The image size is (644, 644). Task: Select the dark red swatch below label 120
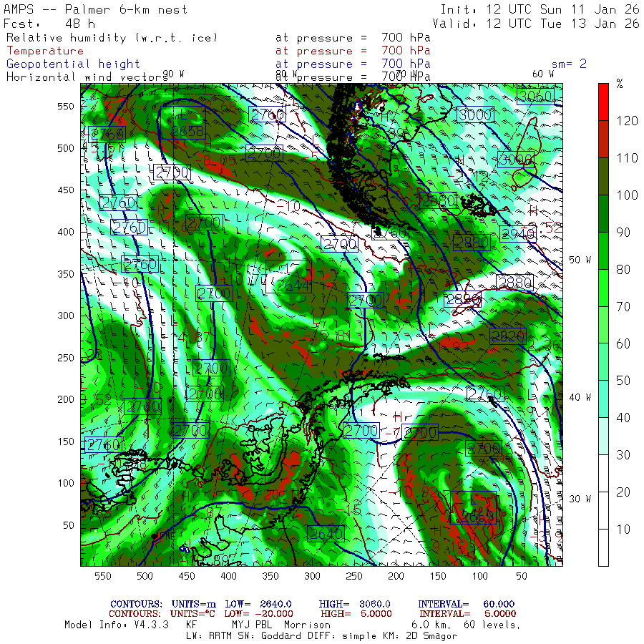tap(605, 138)
